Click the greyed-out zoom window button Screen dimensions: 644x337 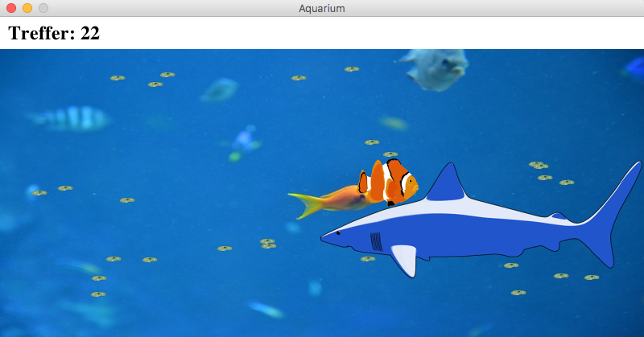click(43, 8)
